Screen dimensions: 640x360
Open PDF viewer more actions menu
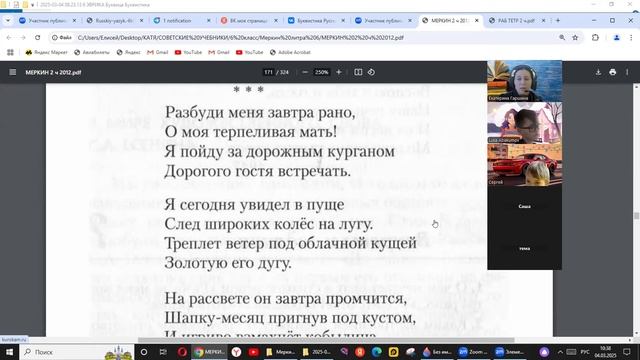(627, 72)
